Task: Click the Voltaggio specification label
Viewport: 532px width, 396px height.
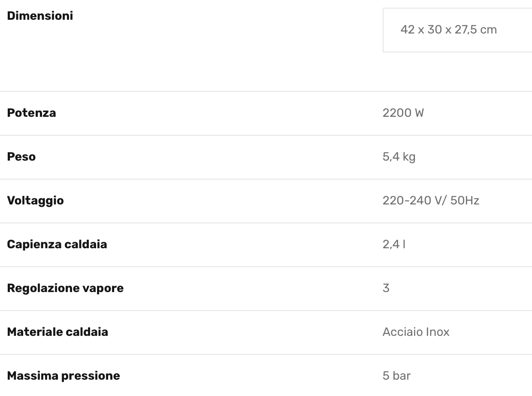Action: click(35, 201)
